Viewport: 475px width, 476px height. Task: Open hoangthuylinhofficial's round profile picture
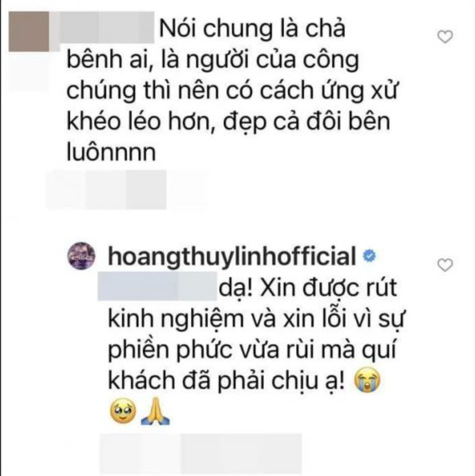click(81, 256)
